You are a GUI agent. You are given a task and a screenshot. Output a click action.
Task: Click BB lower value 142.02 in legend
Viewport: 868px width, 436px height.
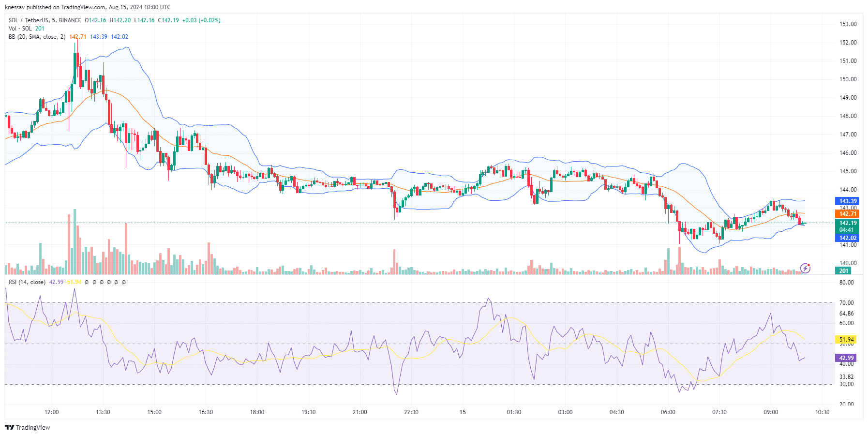click(120, 37)
